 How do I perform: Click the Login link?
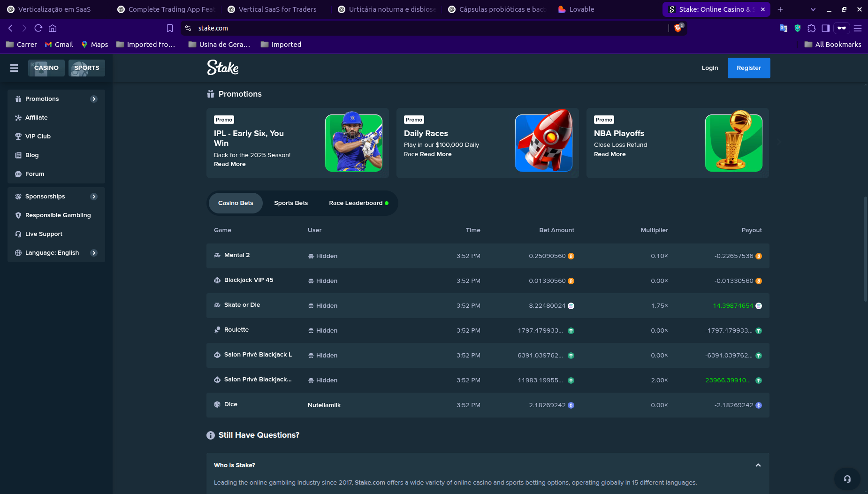tap(709, 68)
